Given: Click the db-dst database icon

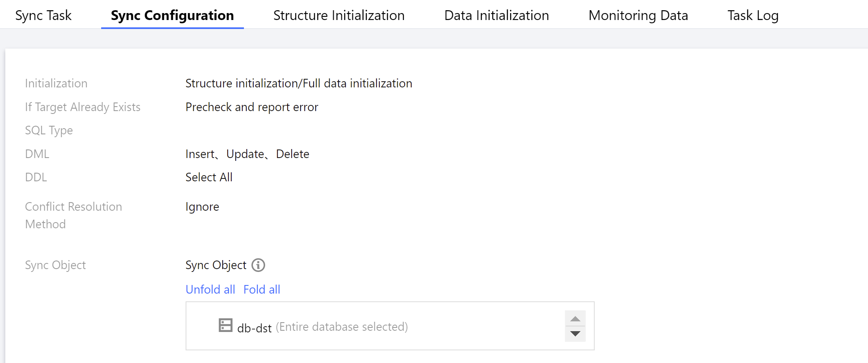Looking at the screenshot, I should 225,325.
